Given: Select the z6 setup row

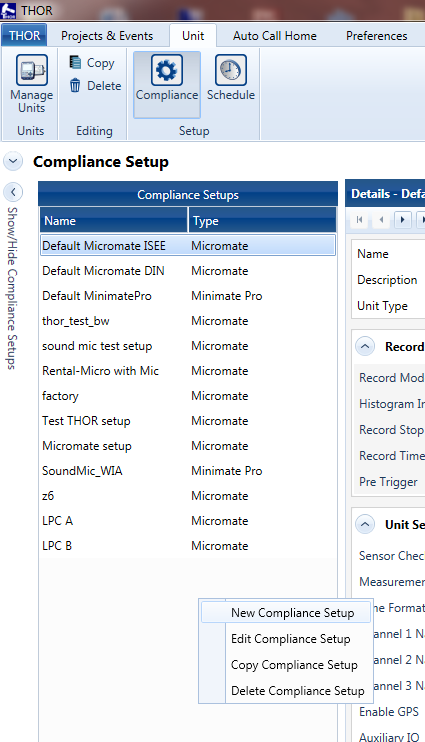Looking at the screenshot, I should click(188, 495).
